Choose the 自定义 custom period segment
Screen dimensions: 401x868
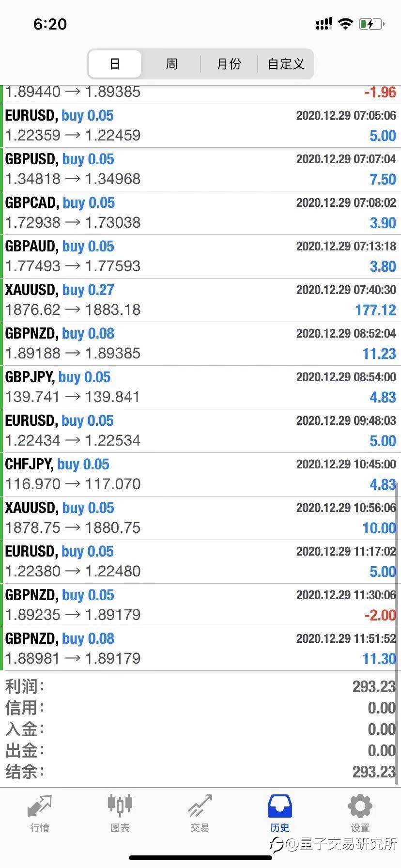click(x=286, y=64)
